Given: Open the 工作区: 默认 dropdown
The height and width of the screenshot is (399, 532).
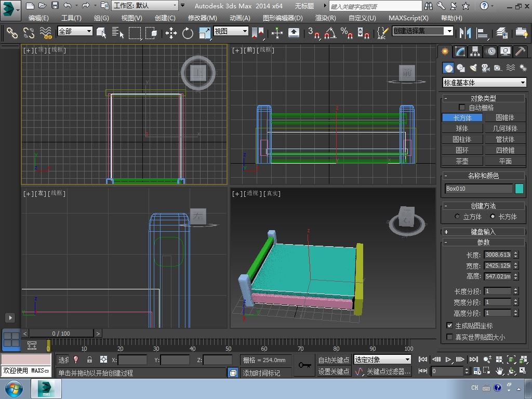Looking at the screenshot, I should [145, 5].
